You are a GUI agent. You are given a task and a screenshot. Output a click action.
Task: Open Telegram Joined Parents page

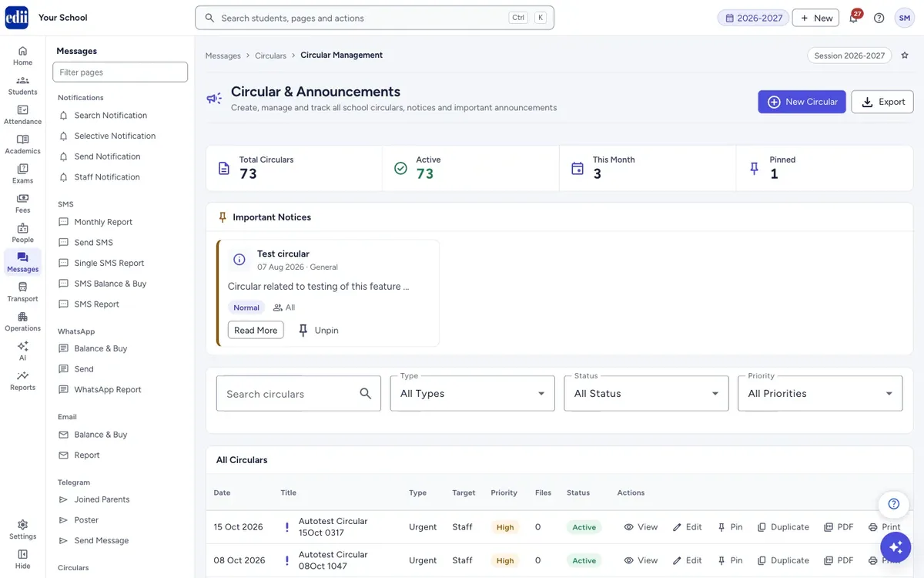pyautogui.click(x=102, y=499)
